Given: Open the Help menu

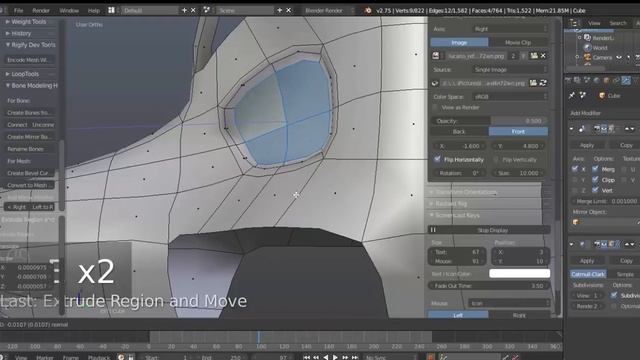Looking at the screenshot, I should coord(94,10).
